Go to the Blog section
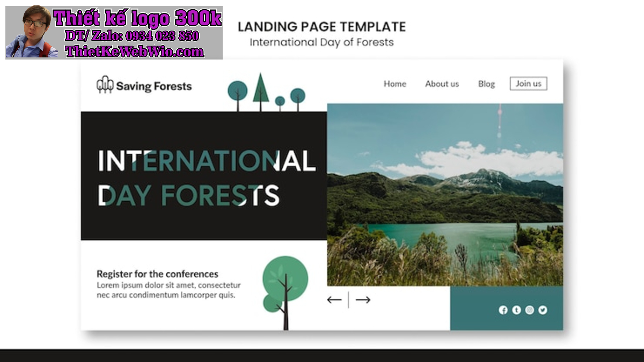 (x=486, y=84)
